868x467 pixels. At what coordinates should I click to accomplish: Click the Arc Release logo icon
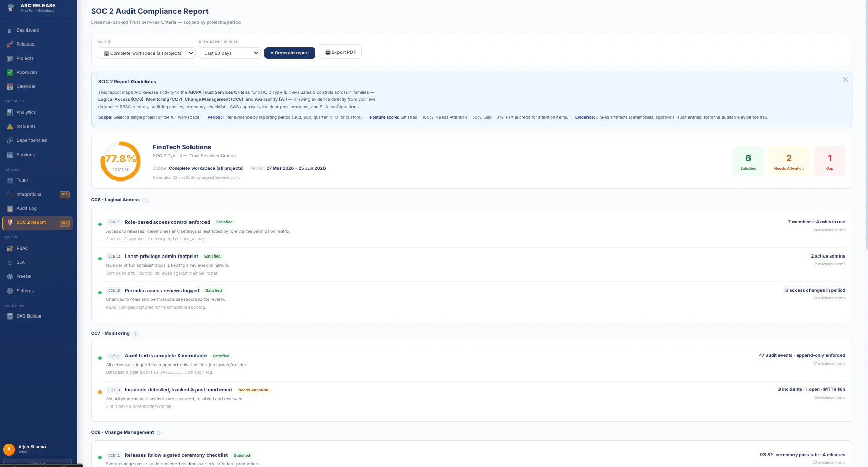click(x=10, y=8)
